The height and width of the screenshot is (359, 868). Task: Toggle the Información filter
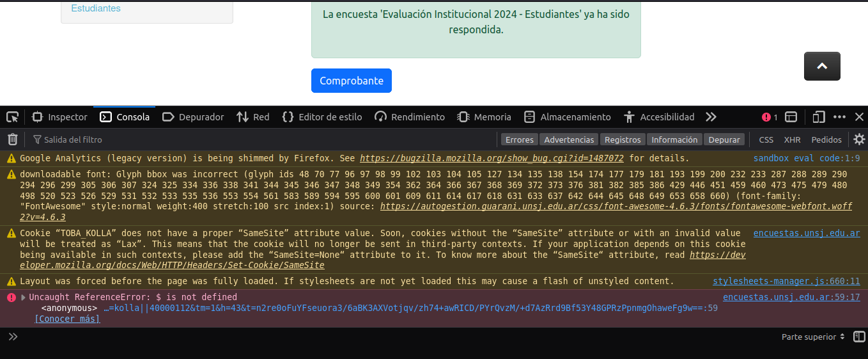[674, 140]
